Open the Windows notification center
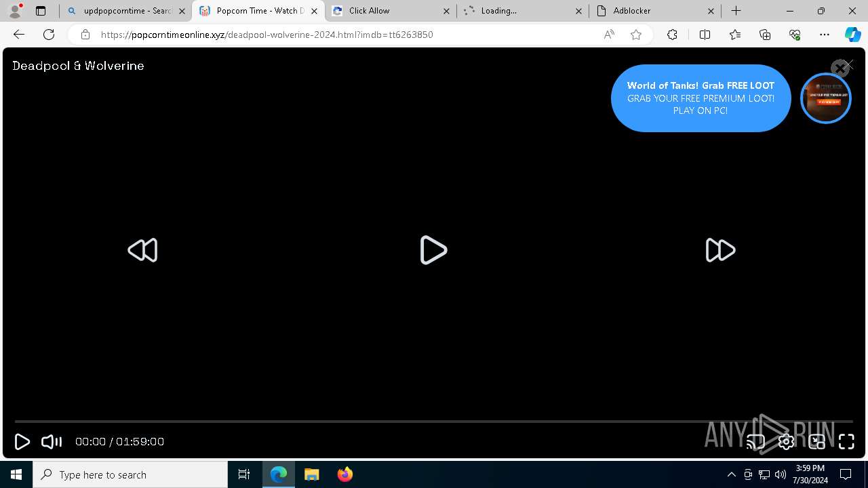Screen dimensions: 868x488 pos(846,474)
